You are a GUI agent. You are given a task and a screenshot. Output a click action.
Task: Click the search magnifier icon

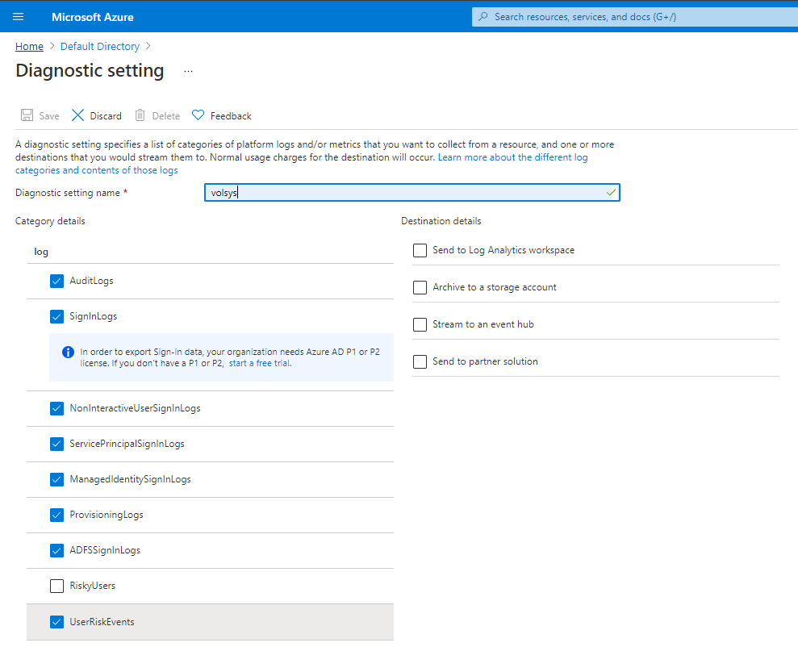coord(483,17)
